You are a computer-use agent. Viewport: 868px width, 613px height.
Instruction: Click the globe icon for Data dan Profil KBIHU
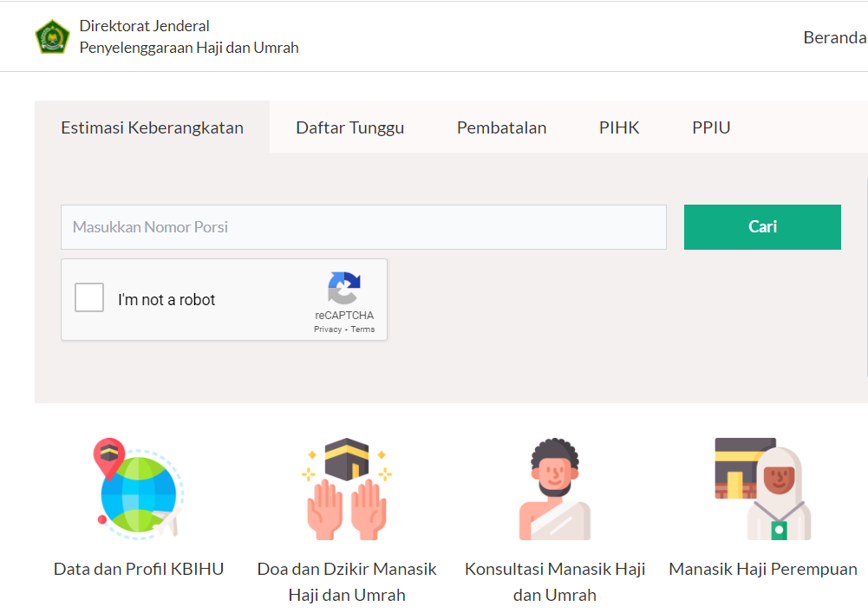(x=139, y=489)
